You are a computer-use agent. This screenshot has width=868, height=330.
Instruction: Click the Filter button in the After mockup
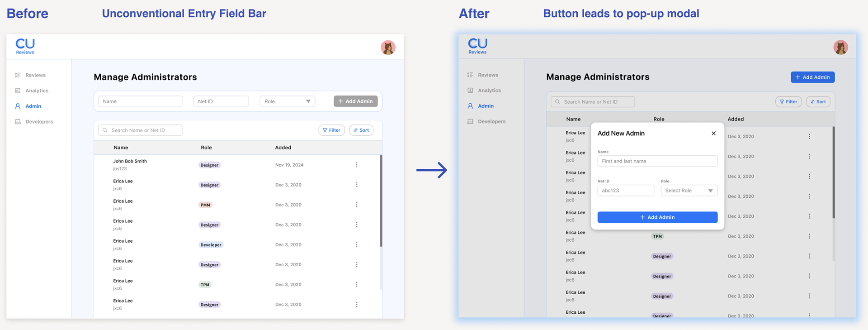788,102
